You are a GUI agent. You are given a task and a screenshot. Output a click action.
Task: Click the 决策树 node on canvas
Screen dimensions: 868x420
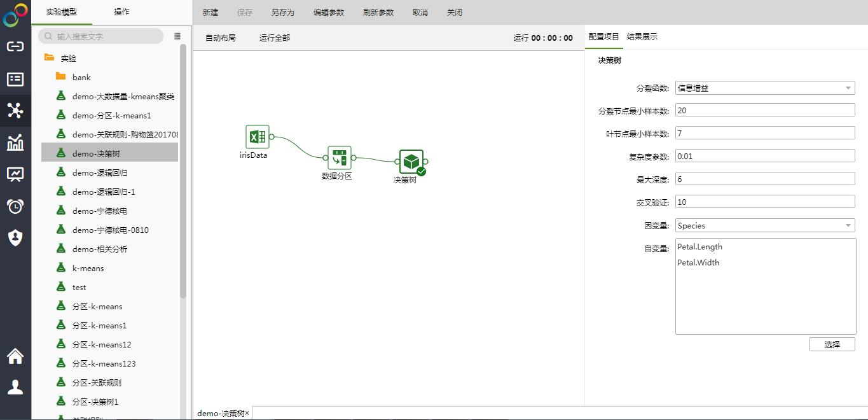[x=411, y=162]
